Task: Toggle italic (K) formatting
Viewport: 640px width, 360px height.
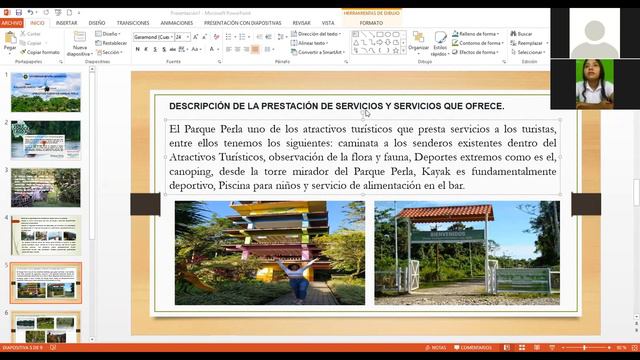Action: click(x=146, y=49)
